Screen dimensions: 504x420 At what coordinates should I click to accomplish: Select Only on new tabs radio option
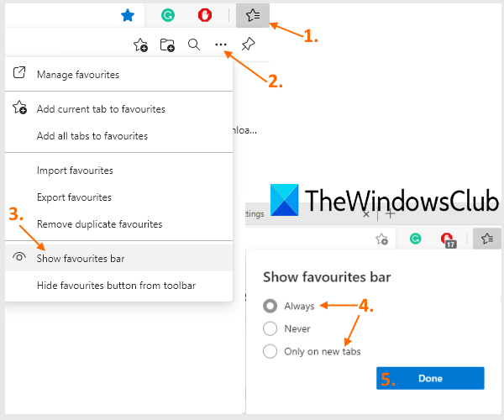(270, 352)
